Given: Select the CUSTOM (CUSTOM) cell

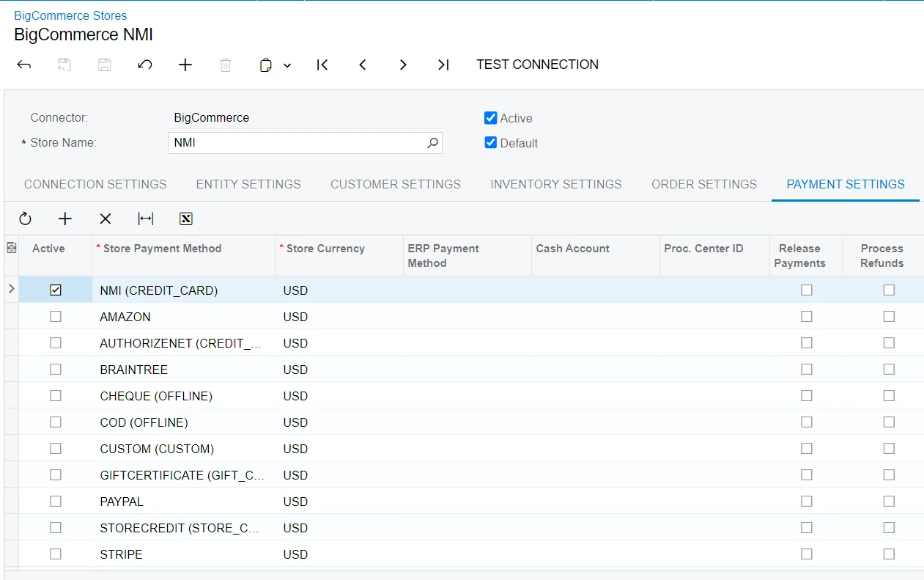Looking at the screenshot, I should [184, 449].
